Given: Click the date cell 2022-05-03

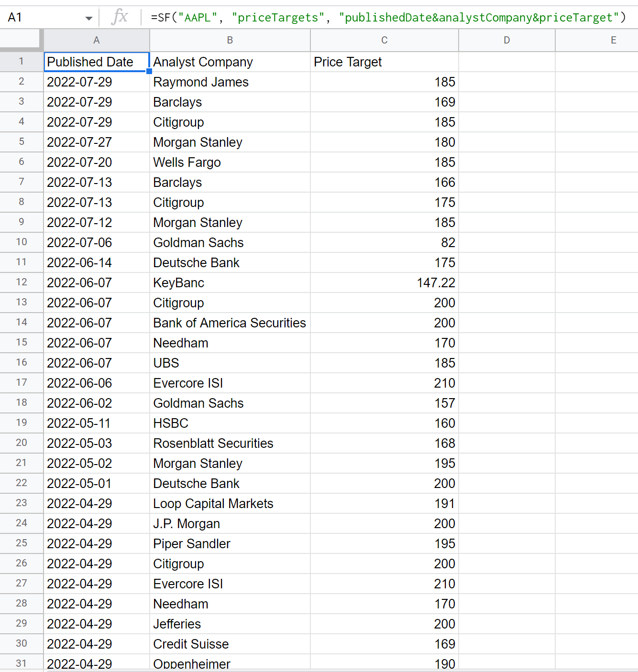Looking at the screenshot, I should click(97, 443).
